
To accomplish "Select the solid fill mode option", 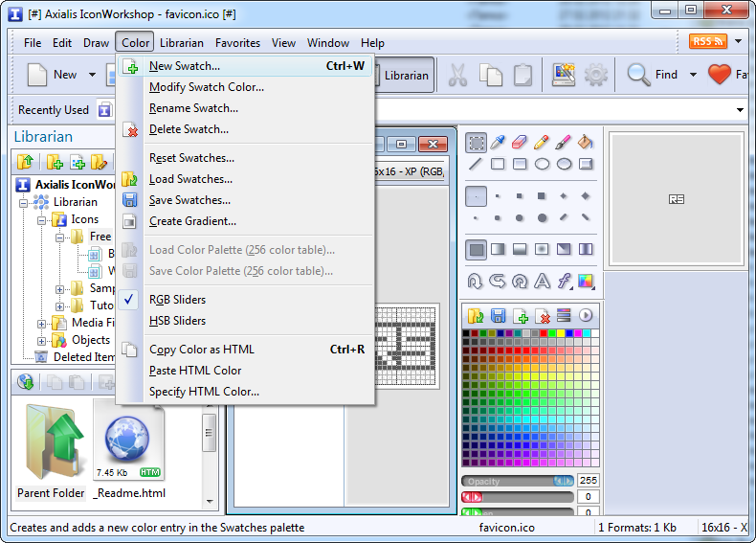I will pos(476,250).
